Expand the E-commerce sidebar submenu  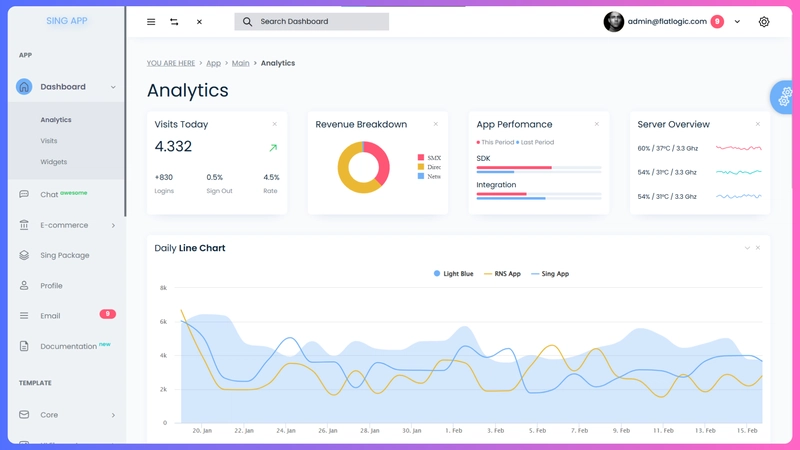click(x=113, y=226)
